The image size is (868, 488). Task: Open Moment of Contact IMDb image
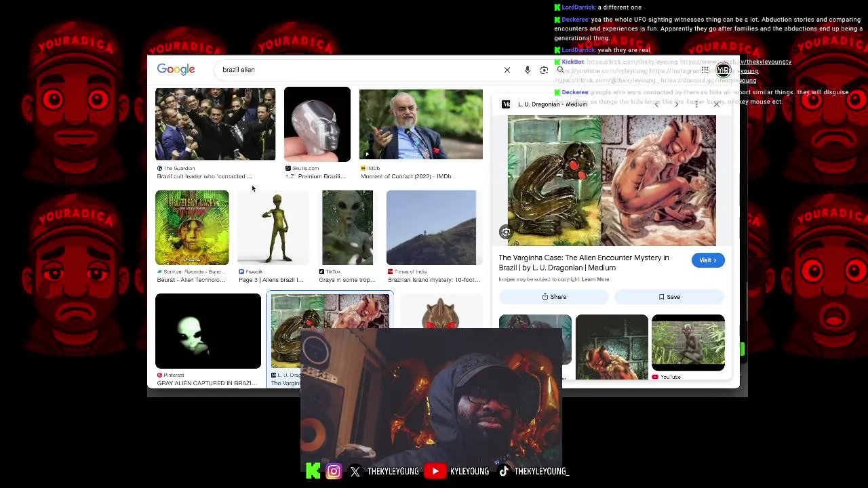(421, 125)
